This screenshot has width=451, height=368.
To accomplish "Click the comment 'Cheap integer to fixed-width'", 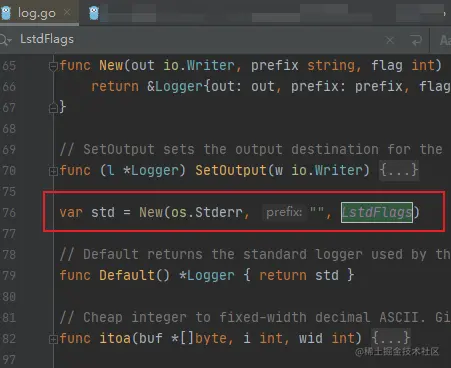I will (x=255, y=317).
